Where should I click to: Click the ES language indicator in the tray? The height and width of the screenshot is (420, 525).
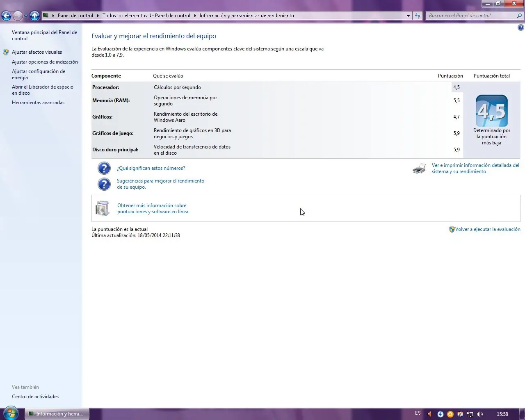click(418, 413)
